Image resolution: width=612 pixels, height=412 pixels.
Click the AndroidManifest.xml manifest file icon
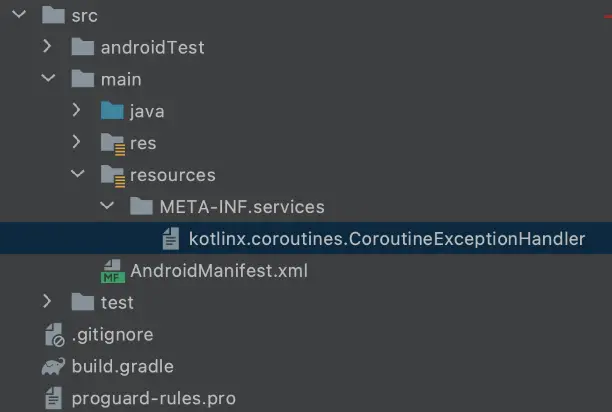tap(112, 271)
